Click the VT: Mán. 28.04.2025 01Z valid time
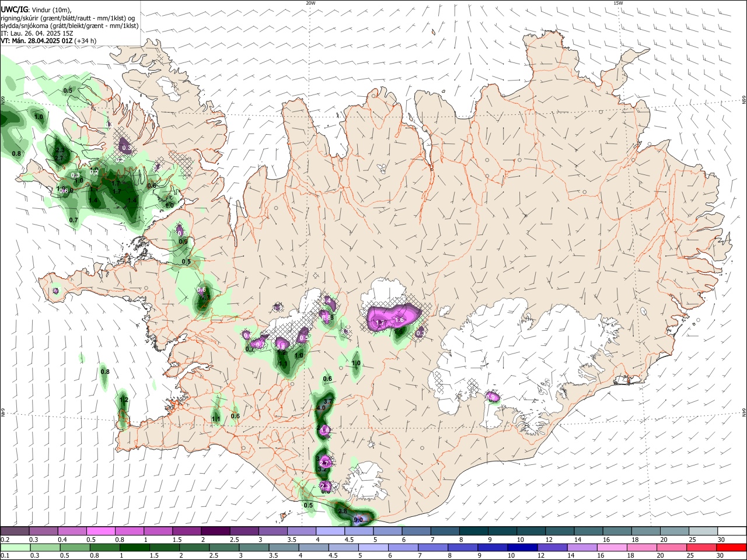Screen dimensions: 747x560 (x=37, y=41)
